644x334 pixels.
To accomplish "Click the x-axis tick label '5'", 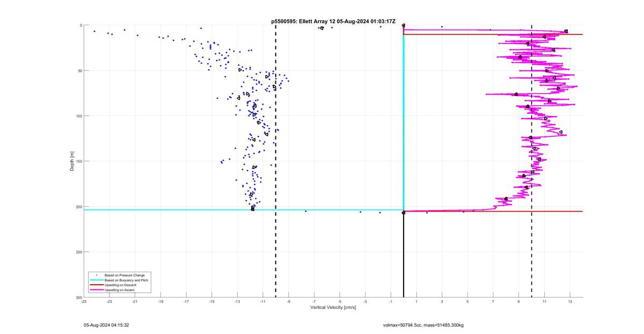I will click(467, 302).
